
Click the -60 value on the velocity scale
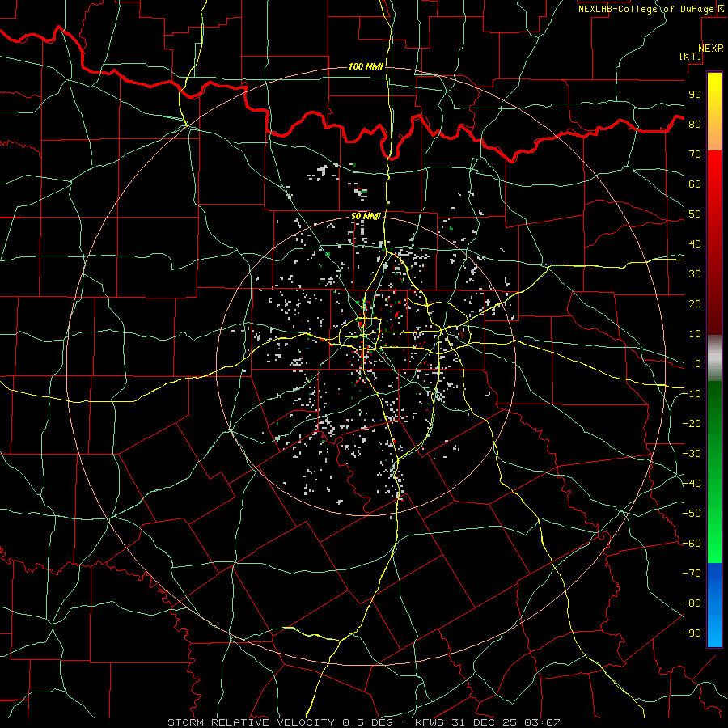coord(692,544)
